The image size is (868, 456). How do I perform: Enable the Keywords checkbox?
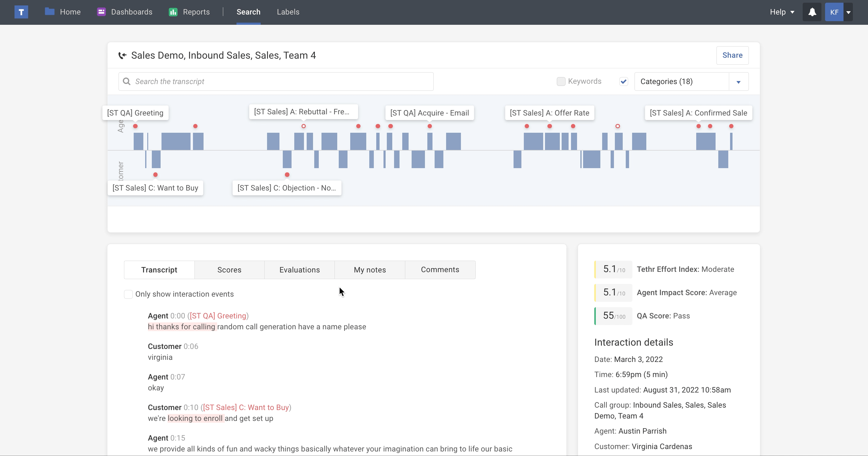point(561,82)
